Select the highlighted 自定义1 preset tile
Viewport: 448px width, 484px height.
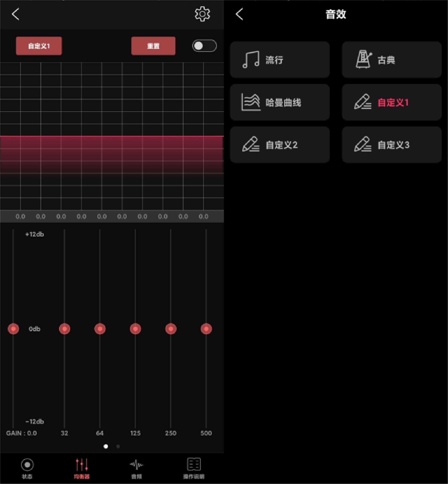point(392,102)
